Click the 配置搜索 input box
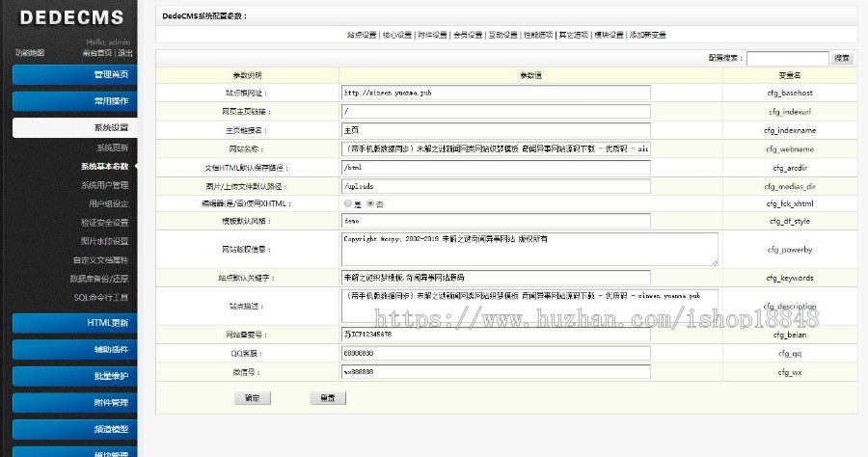The image size is (868, 457). (787, 58)
